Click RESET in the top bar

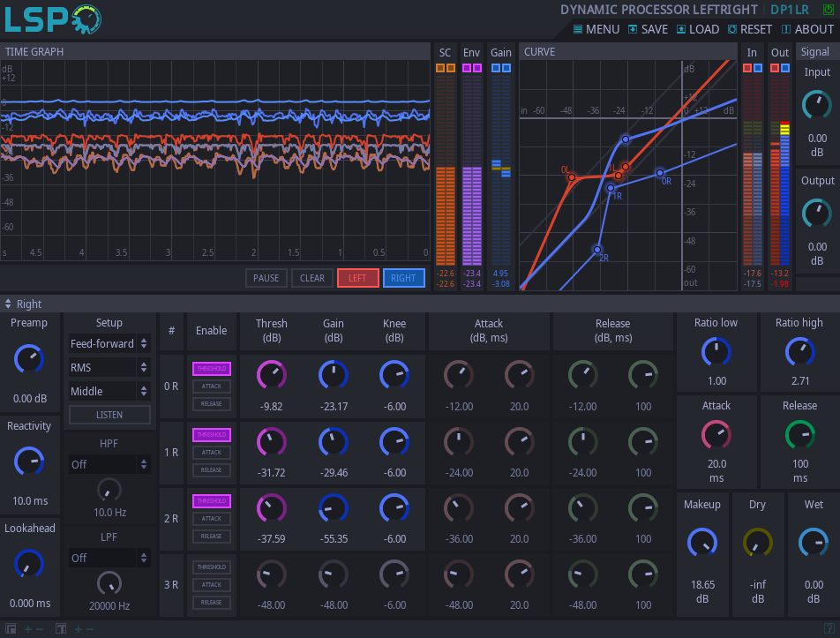(750, 29)
